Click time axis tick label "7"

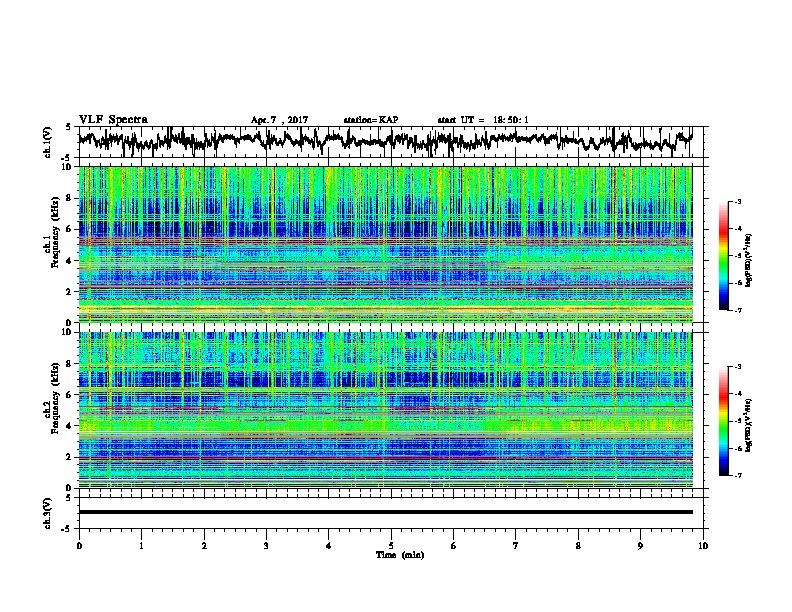(516, 546)
